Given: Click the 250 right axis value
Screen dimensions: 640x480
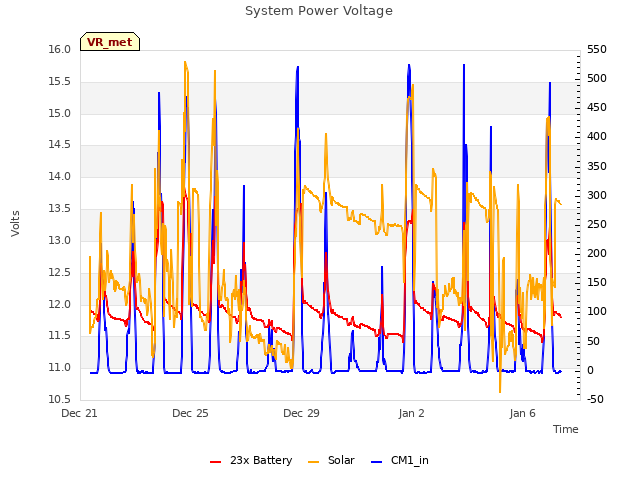Looking at the screenshot, I should [597, 224].
